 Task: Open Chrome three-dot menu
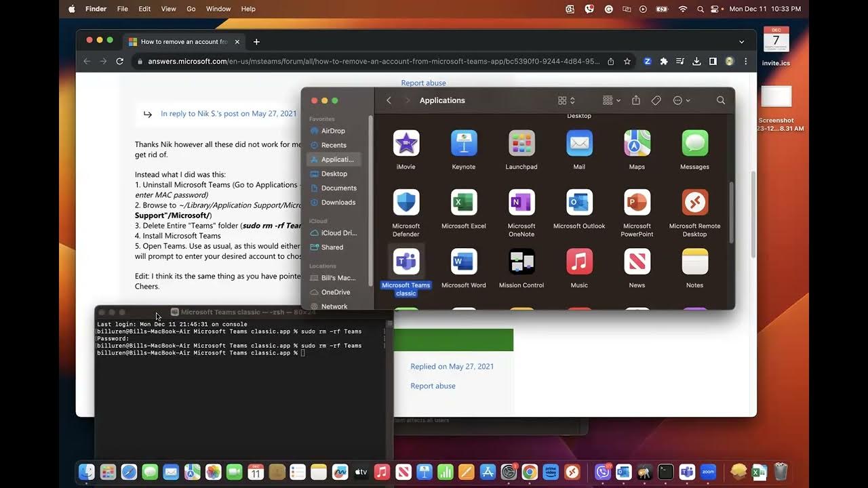(746, 61)
